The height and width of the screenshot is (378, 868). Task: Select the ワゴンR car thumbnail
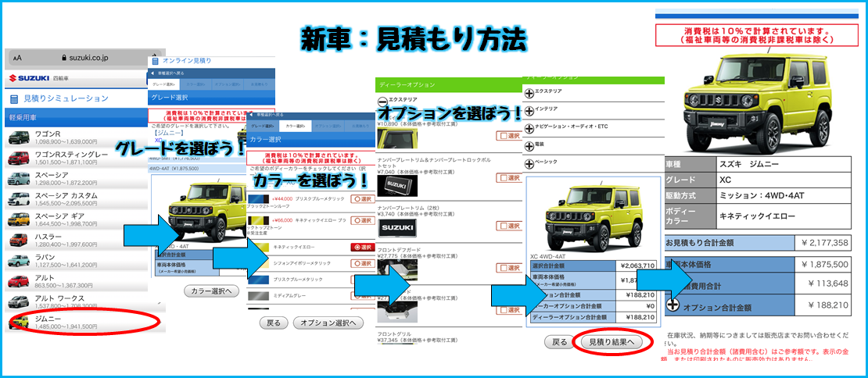[x=19, y=139]
